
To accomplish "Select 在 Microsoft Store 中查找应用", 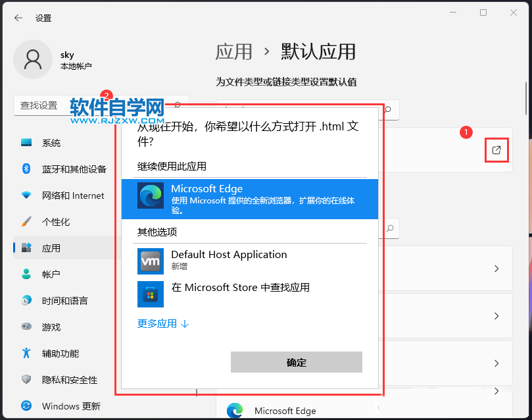I will pos(240,288).
